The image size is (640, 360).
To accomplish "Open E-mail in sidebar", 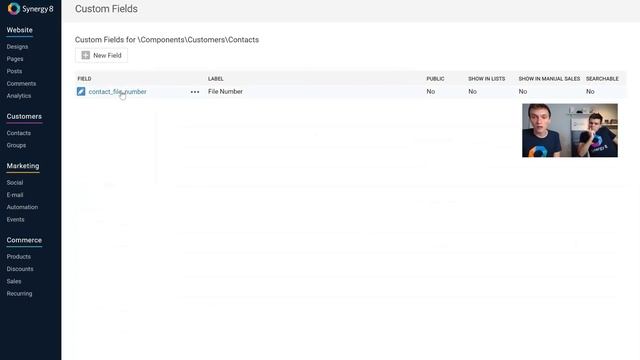I will (15, 195).
